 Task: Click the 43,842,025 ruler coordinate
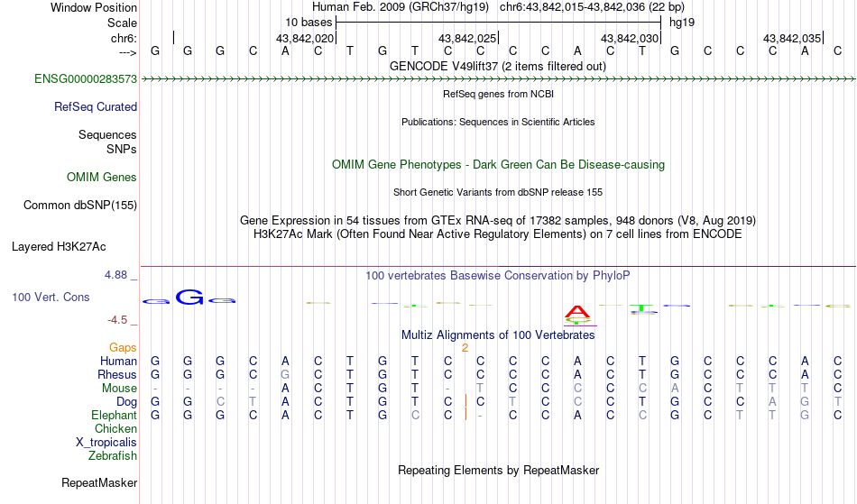coord(467,39)
